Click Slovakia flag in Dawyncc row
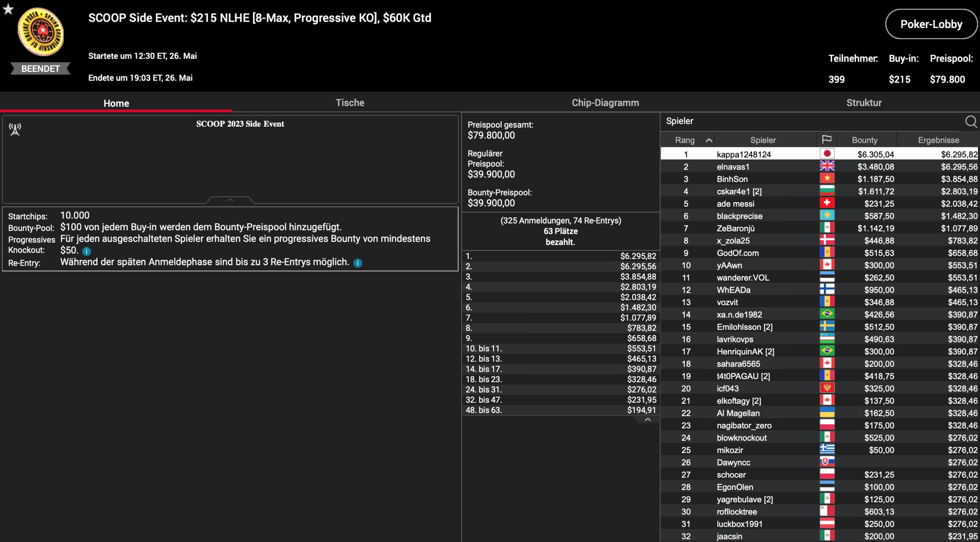The width and height of the screenshot is (980, 542). coord(827,462)
